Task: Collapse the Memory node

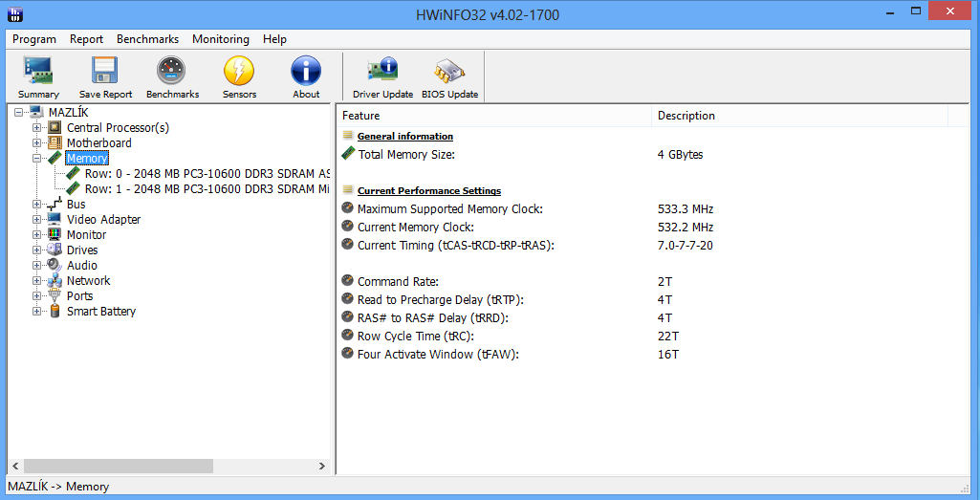Action: coord(37,158)
